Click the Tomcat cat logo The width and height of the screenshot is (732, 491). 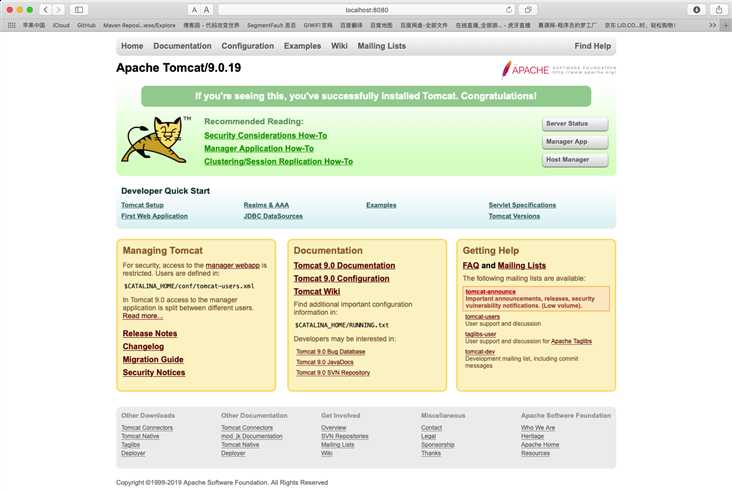tap(156, 140)
